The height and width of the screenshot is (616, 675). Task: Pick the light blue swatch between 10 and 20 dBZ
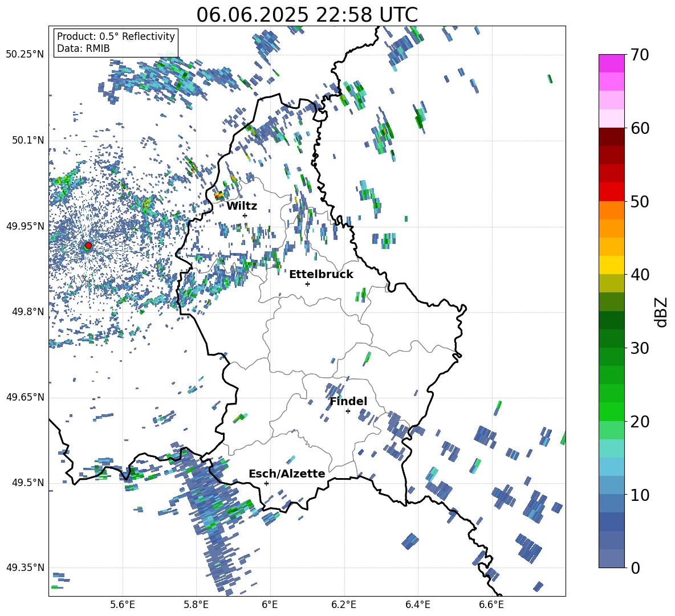tap(612, 467)
